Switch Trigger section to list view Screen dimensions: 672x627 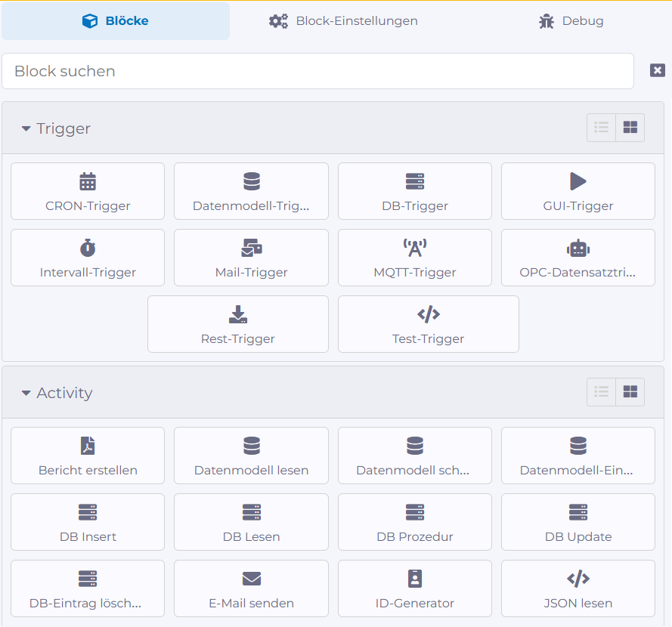coord(602,128)
